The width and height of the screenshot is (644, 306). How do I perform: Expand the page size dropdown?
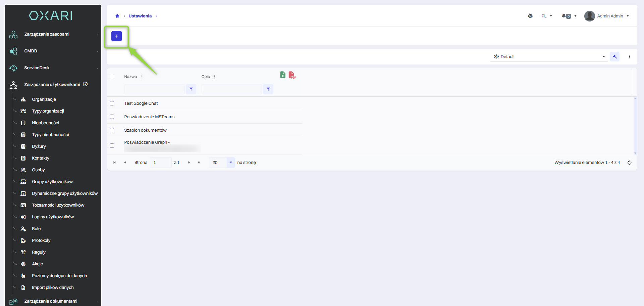[x=231, y=163]
